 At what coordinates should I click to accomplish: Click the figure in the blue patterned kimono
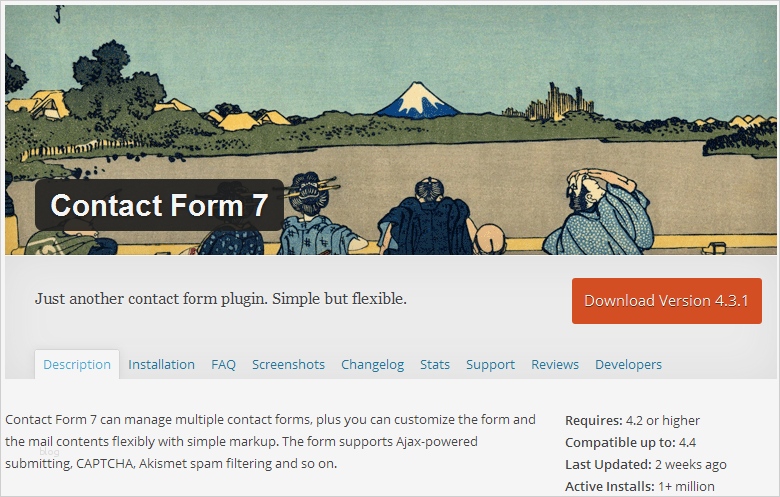click(x=597, y=215)
